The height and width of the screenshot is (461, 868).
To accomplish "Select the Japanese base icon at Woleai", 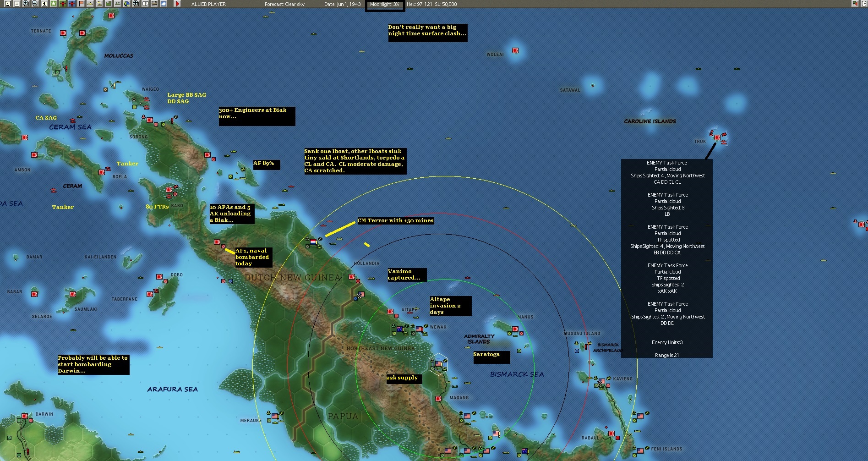I will (515, 50).
